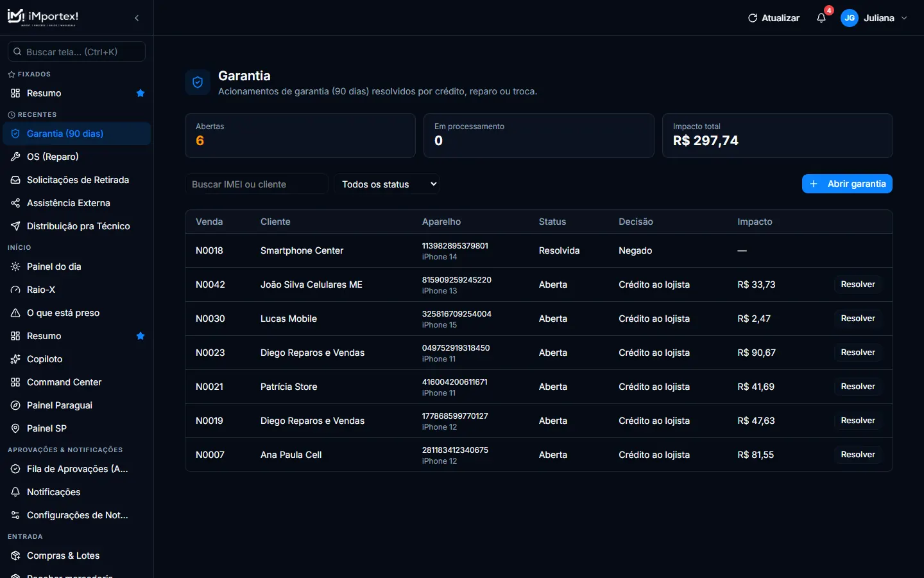Click the grid icon for Command Center
The image size is (924, 578).
[15, 382]
